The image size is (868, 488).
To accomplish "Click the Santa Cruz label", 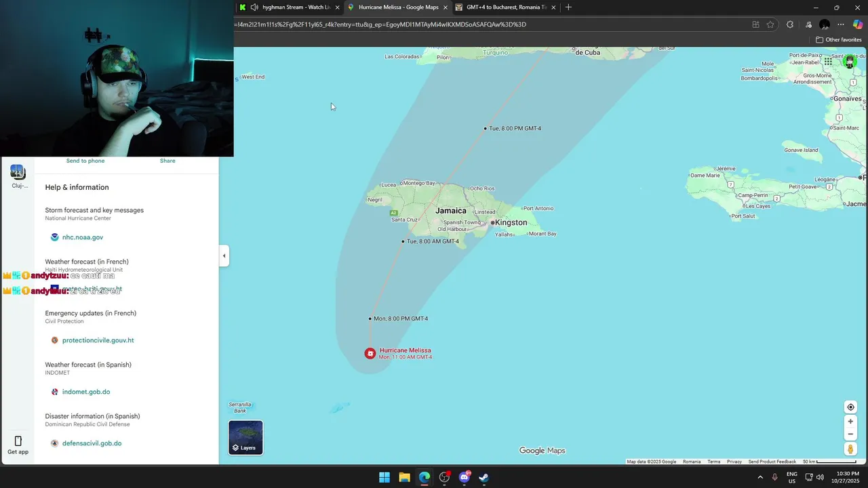I will point(404,220).
